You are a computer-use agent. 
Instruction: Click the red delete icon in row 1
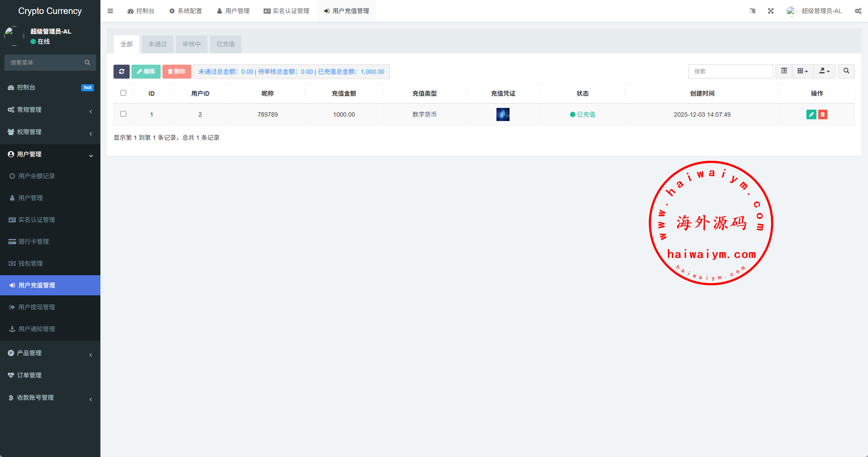pos(823,114)
